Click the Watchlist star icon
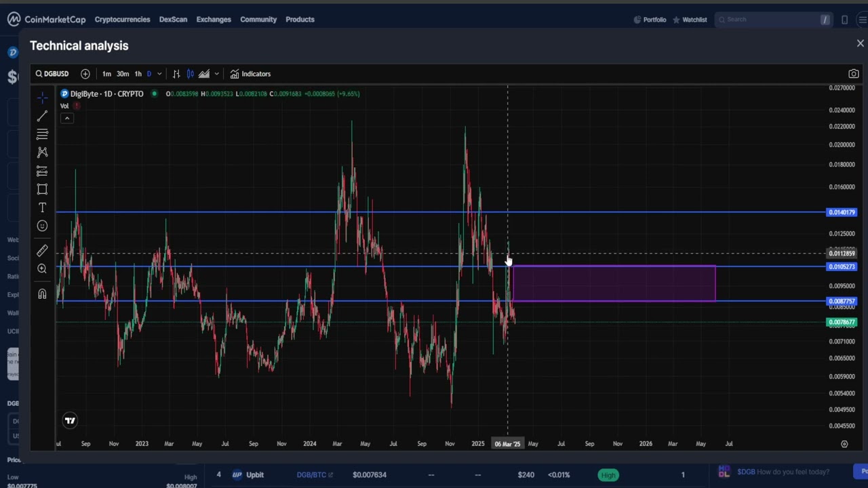 [x=676, y=20]
